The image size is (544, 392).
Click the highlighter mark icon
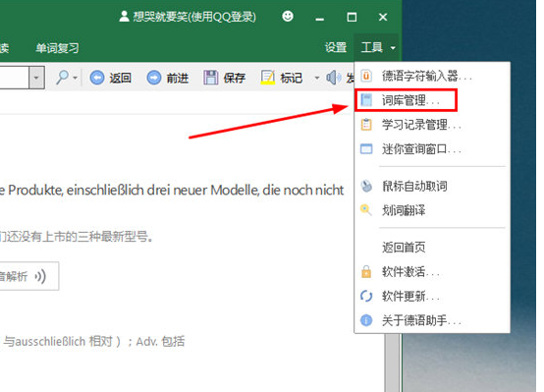coord(267,78)
